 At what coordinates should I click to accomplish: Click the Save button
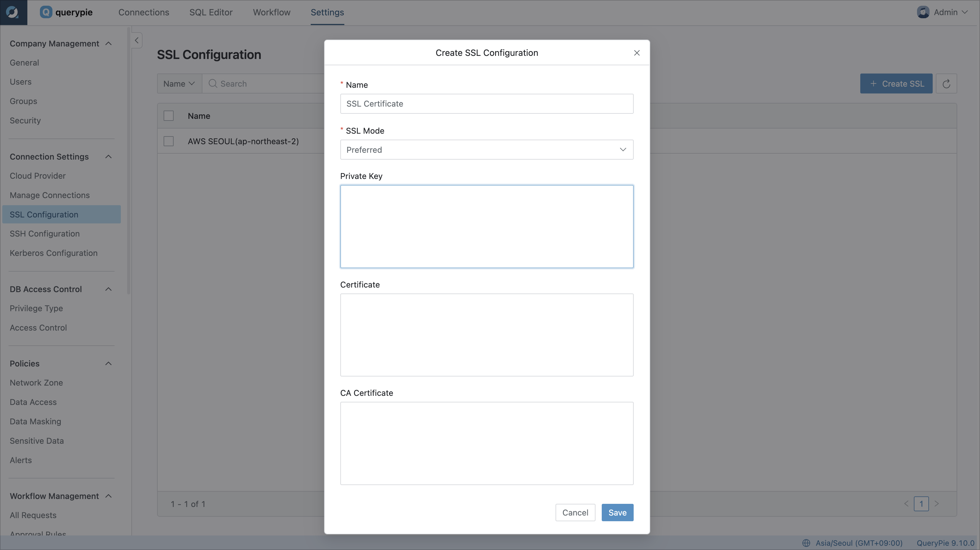[x=617, y=512]
